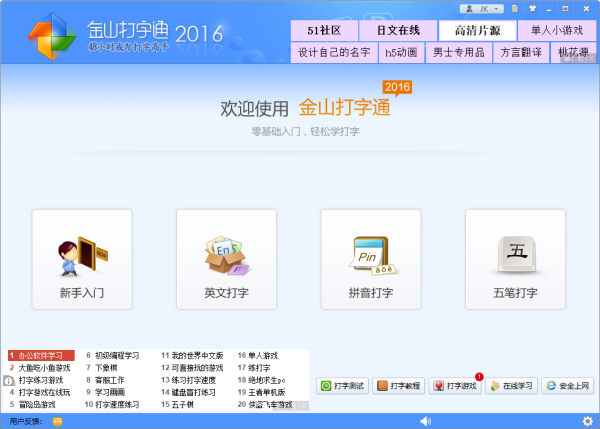Minimize the 金山打字通 window

tap(549, 8)
